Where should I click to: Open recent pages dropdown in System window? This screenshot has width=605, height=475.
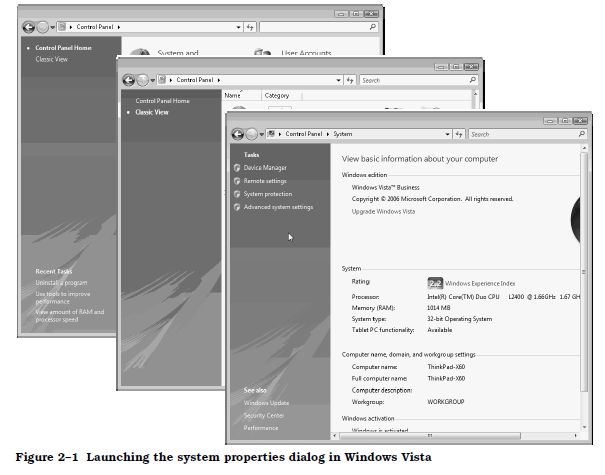coord(262,134)
